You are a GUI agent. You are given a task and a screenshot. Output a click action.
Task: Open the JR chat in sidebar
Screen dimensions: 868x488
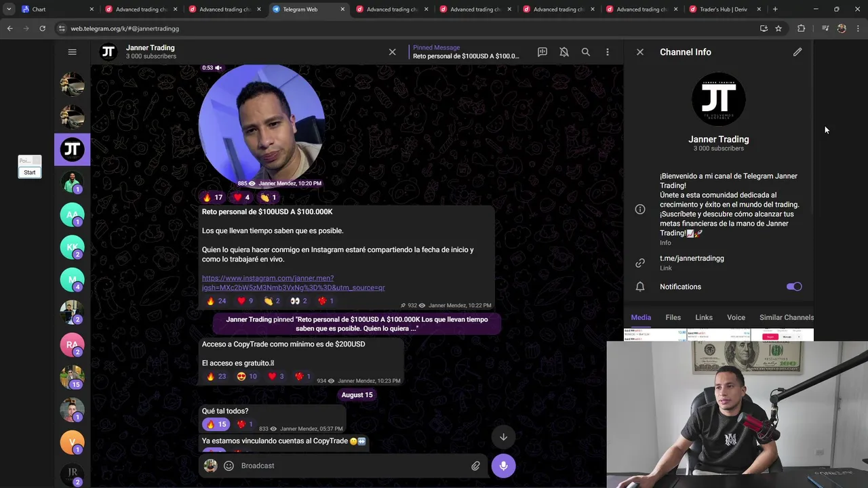[72, 474]
